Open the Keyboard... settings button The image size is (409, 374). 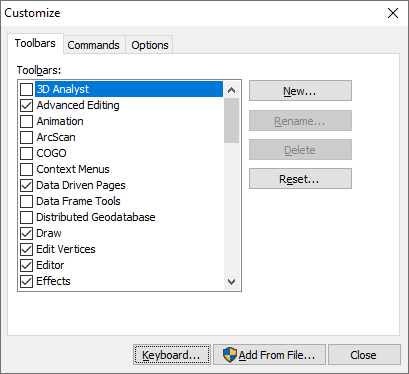point(172,355)
